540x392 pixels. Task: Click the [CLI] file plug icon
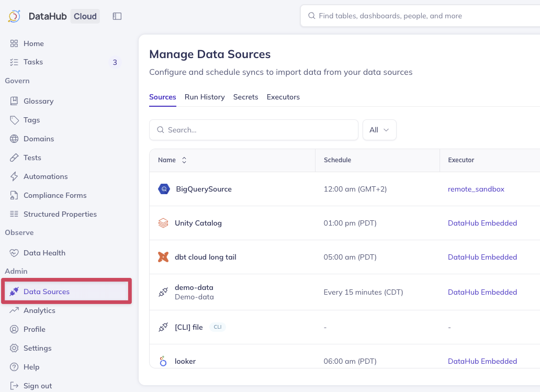[x=163, y=327]
